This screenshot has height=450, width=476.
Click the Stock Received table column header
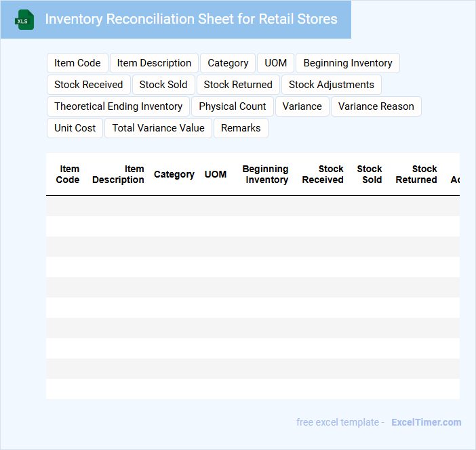point(323,174)
